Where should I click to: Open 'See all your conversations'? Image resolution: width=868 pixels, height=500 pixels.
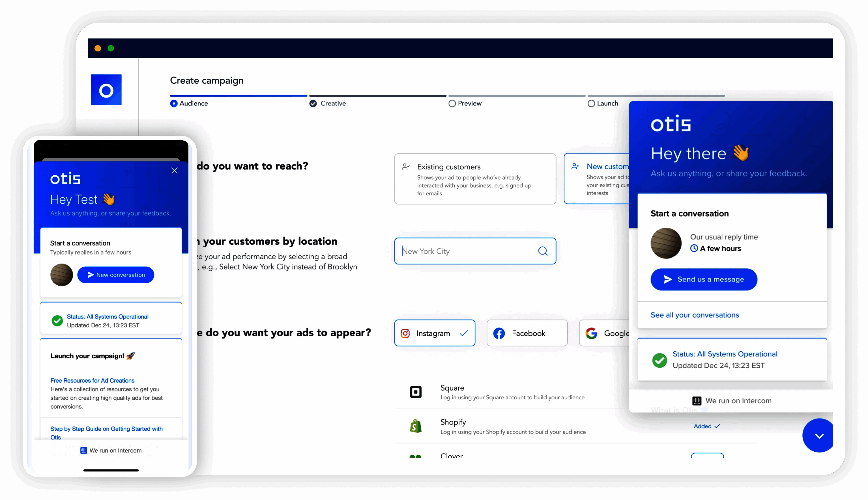695,315
